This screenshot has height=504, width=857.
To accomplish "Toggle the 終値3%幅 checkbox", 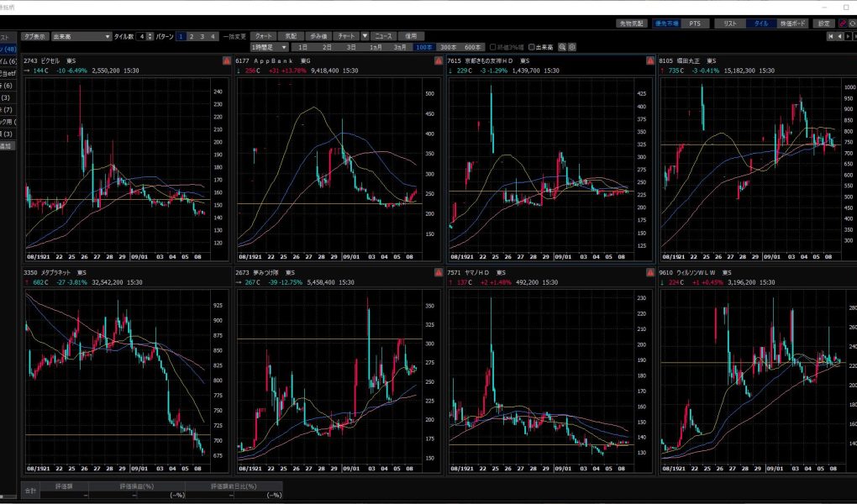I will [x=492, y=47].
